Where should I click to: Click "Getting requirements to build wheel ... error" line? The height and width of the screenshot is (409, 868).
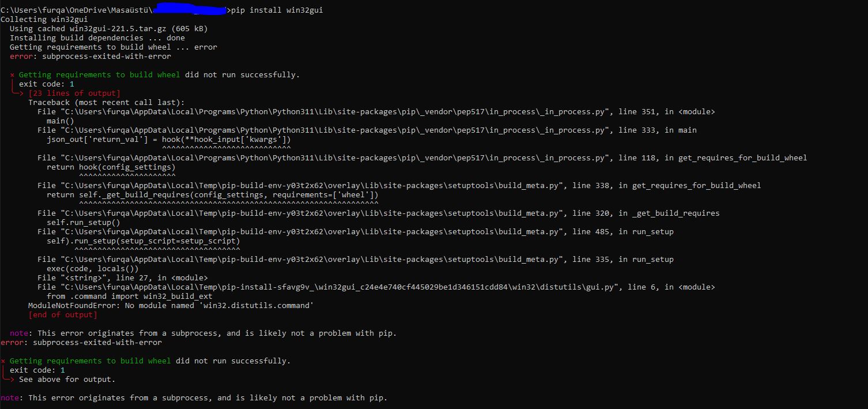114,47
